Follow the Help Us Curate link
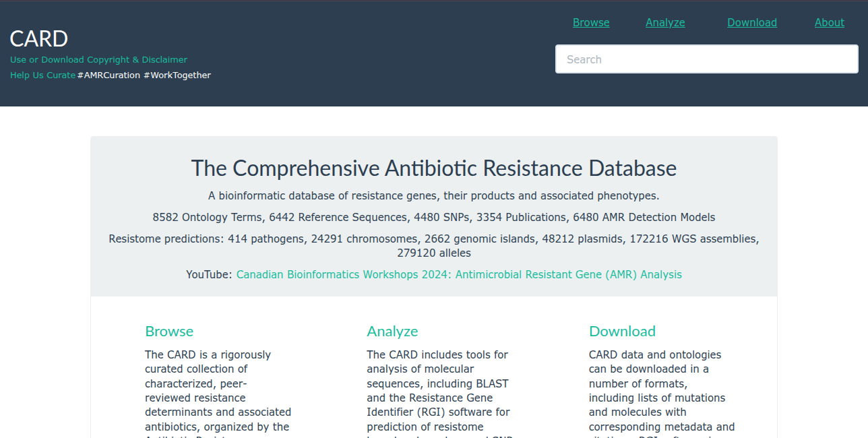 [42, 75]
